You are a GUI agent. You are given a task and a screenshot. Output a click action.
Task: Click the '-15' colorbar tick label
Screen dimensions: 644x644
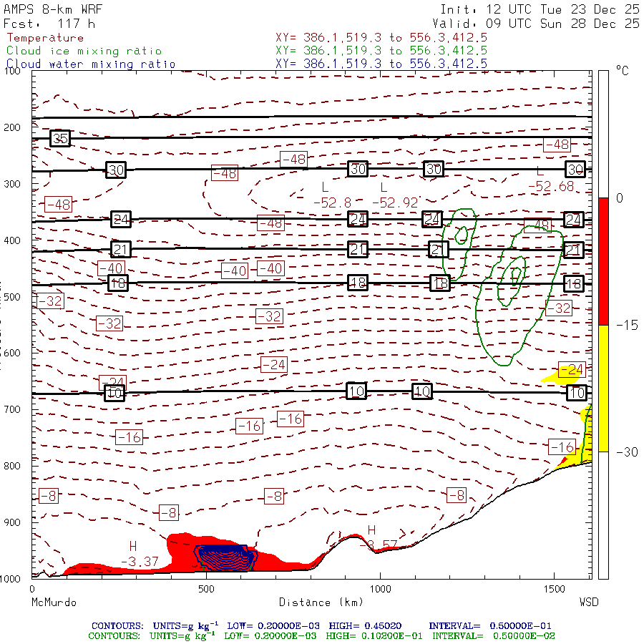627,326
